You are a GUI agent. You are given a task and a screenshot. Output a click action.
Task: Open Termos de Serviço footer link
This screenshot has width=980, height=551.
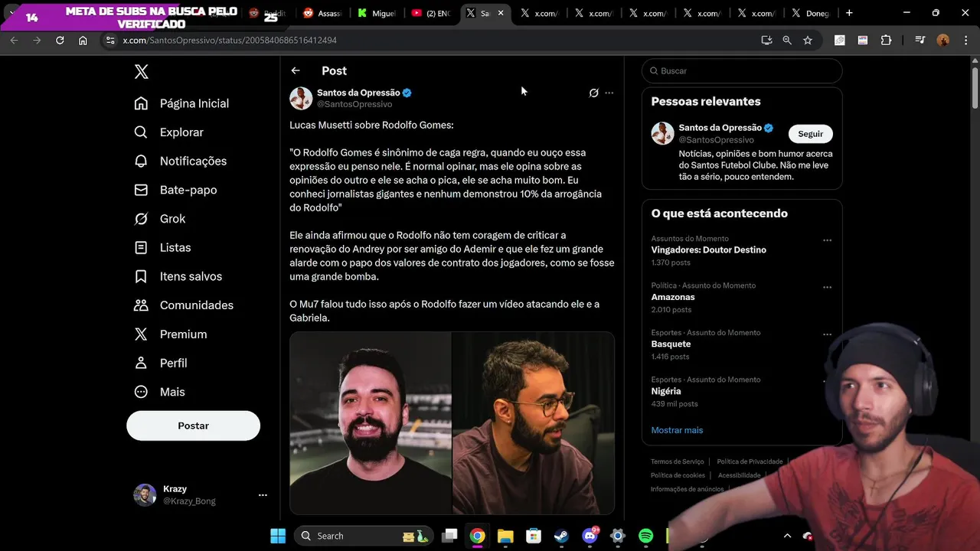677,461
